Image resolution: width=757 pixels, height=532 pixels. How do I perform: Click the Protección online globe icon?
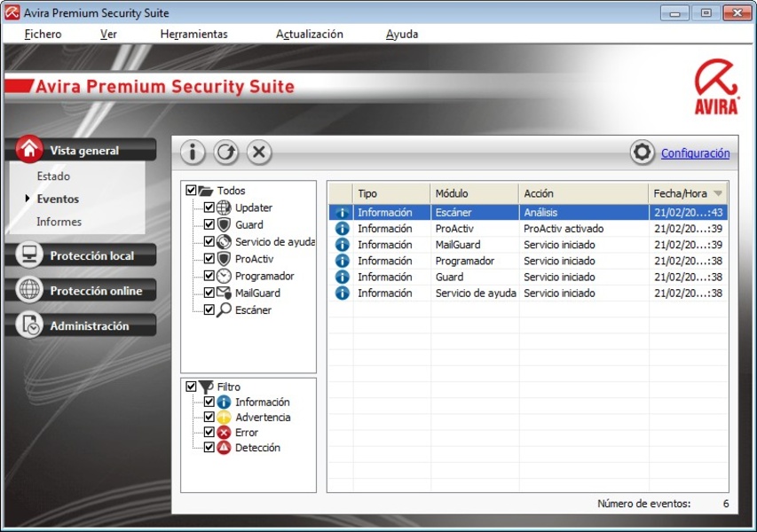click(x=30, y=291)
